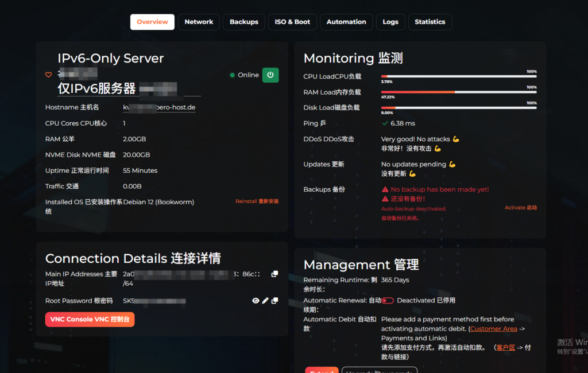Go to the ISO & Boot tab
The image size is (588, 373).
coord(292,22)
